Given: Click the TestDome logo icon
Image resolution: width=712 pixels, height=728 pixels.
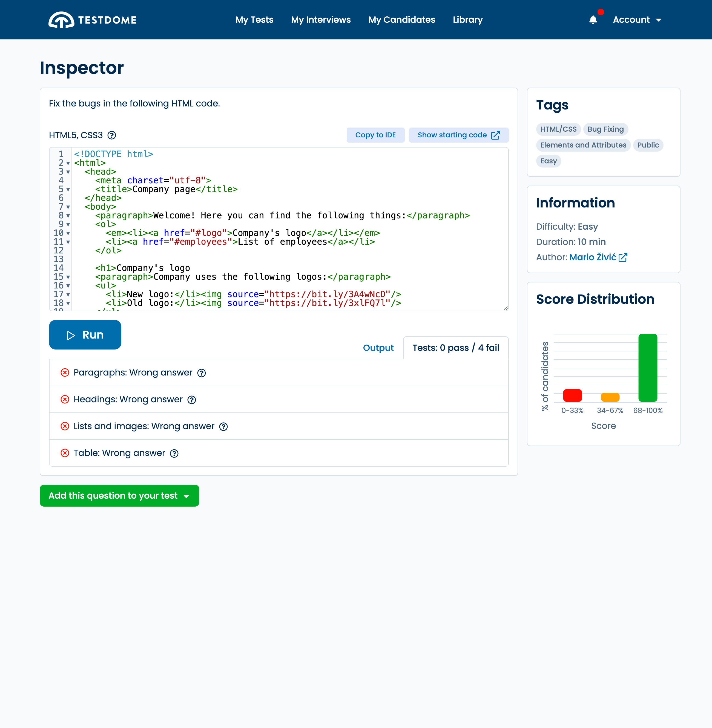Looking at the screenshot, I should pyautogui.click(x=61, y=20).
